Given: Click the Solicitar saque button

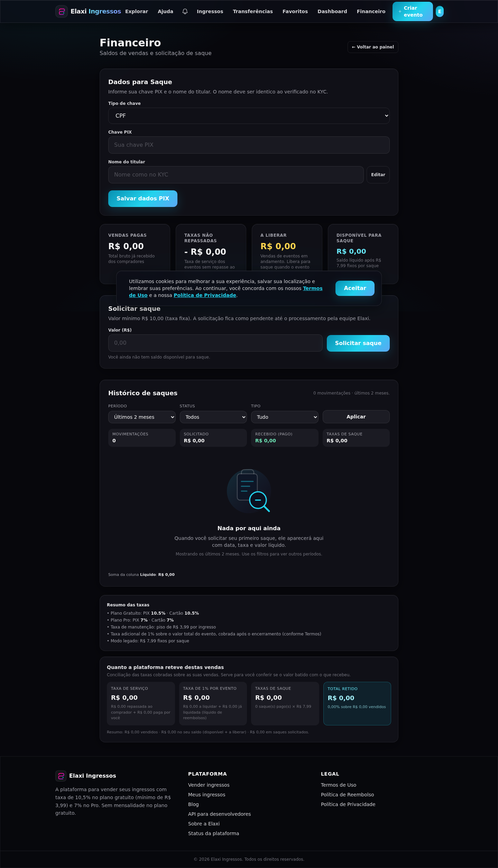Looking at the screenshot, I should (x=358, y=343).
